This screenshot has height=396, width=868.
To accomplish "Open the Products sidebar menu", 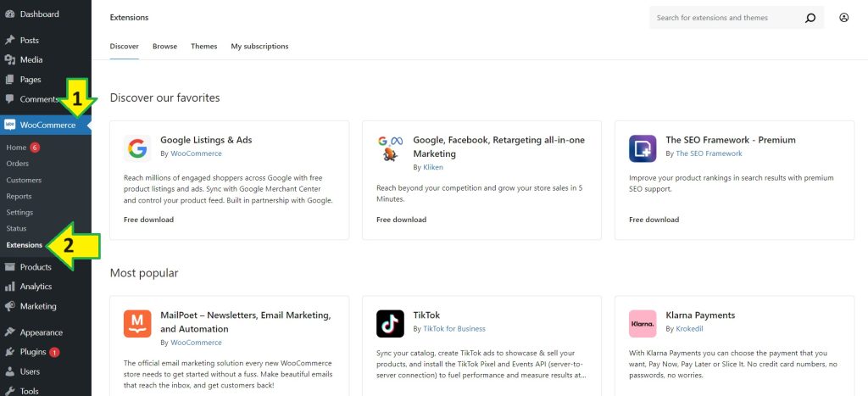I will coord(36,267).
